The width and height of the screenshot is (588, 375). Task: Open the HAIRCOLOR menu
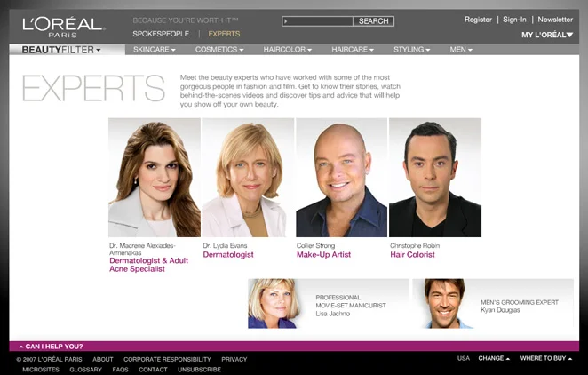coord(287,50)
